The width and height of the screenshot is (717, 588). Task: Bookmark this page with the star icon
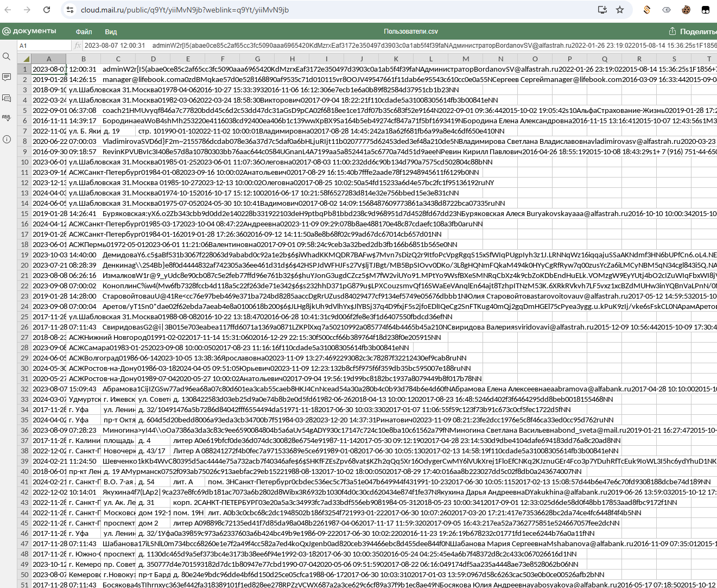[620, 10]
